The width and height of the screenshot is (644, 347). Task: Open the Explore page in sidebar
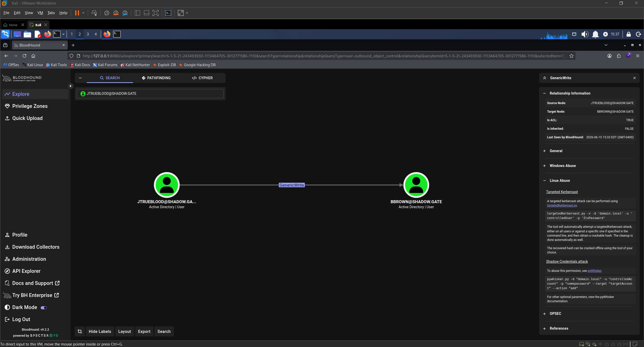pos(35,94)
